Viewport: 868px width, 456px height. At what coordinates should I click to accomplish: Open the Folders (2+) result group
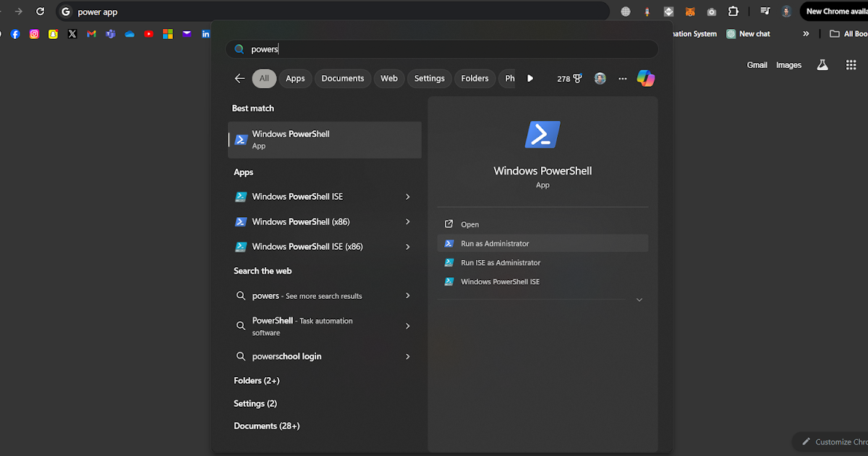point(257,381)
